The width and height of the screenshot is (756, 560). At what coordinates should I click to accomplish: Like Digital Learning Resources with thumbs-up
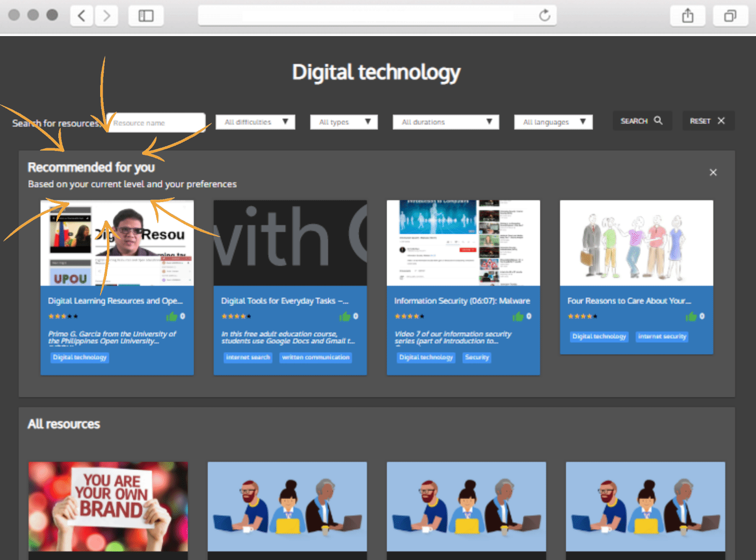coord(172,316)
